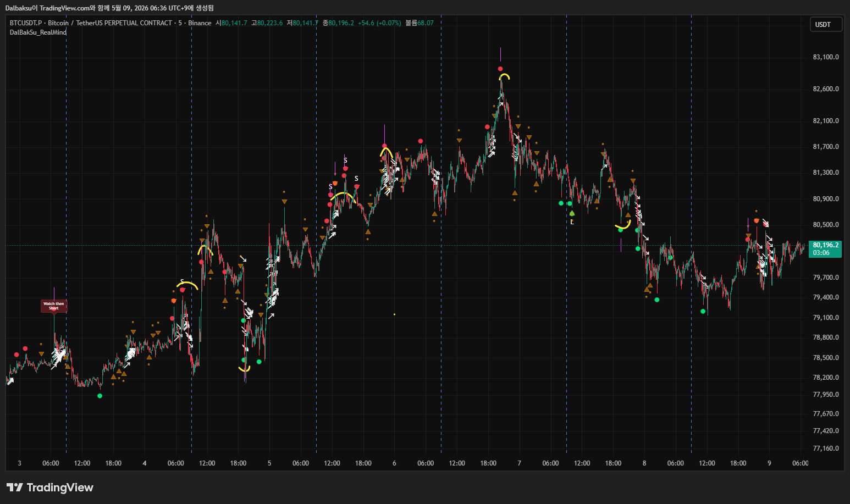Click the 79,400.0 price axis label

coord(826,297)
